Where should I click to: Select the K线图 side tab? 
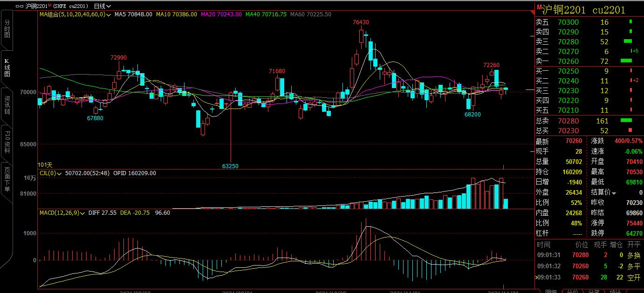7,68
